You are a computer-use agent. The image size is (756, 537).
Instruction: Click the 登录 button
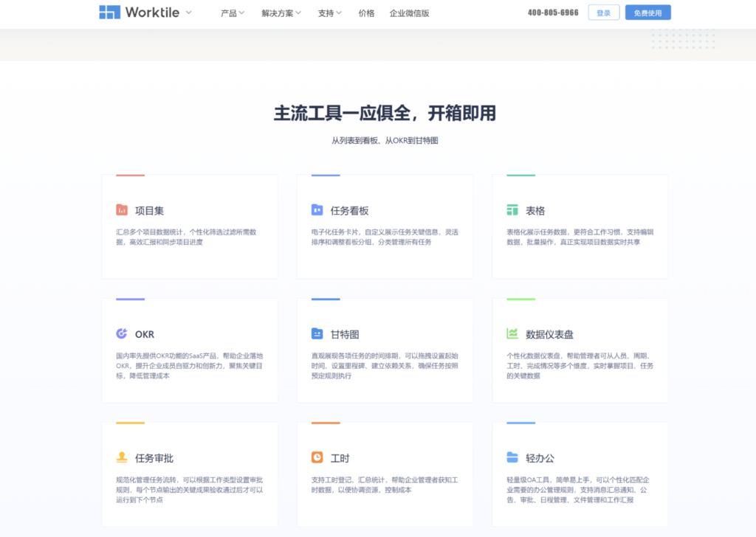pos(603,13)
